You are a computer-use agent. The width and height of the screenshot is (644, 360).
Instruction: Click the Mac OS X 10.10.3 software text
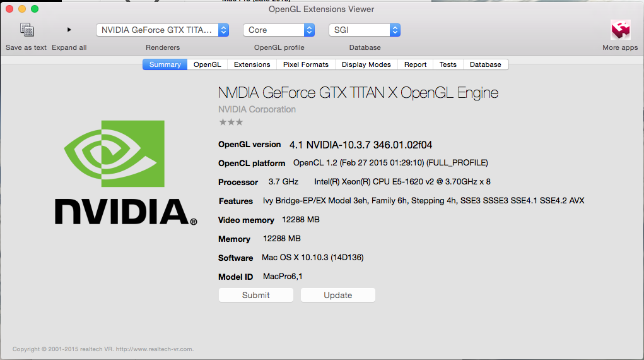point(313,258)
